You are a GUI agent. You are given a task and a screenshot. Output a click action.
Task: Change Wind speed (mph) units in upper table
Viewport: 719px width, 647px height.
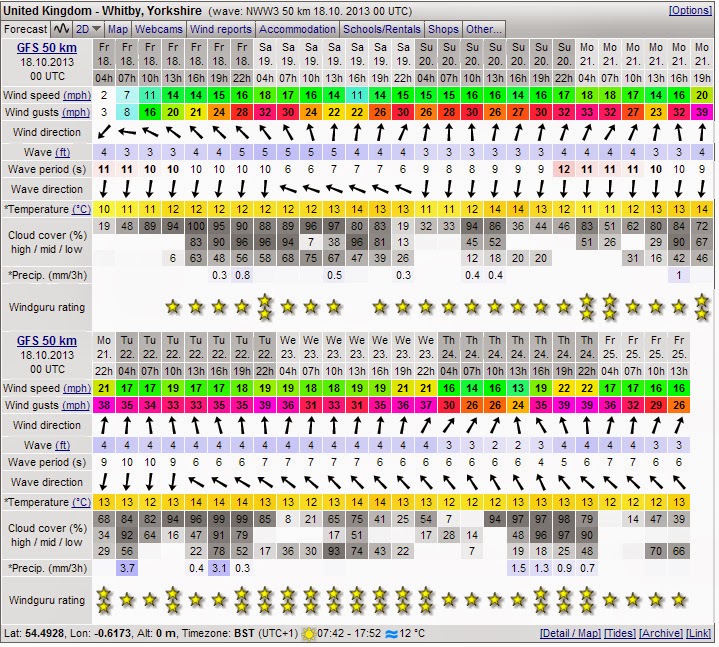click(77, 95)
